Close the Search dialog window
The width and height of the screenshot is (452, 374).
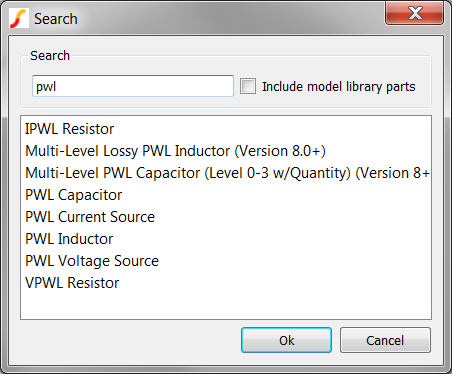[x=414, y=13]
